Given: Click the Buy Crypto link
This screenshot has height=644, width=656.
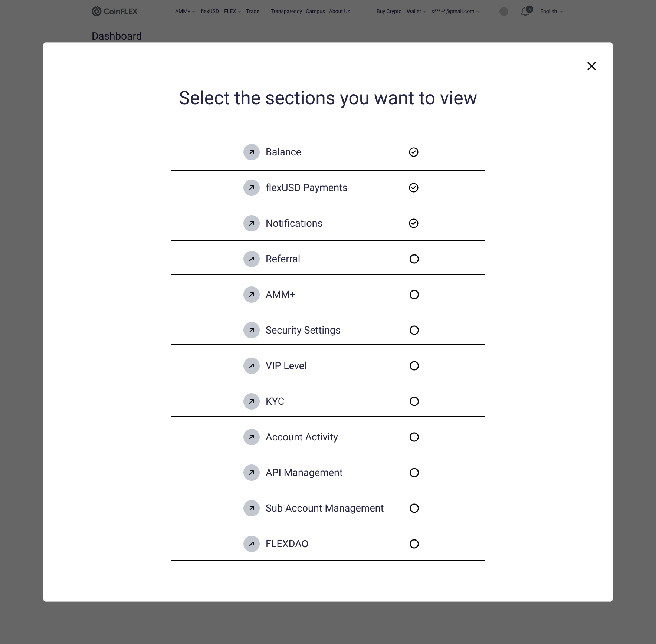Looking at the screenshot, I should pos(389,11).
